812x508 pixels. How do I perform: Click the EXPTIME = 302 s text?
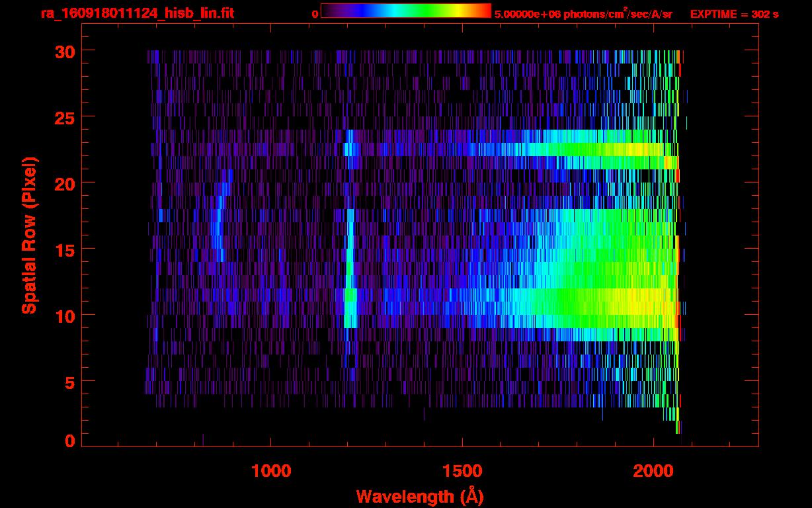(x=734, y=14)
